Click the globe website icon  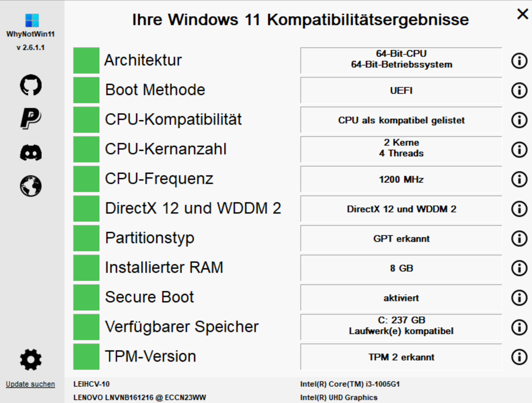click(x=31, y=186)
